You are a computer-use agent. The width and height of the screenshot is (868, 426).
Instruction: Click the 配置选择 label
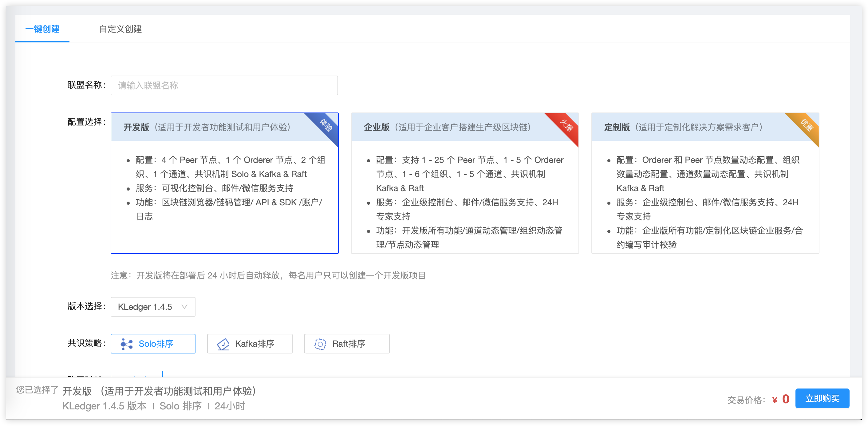coord(87,122)
